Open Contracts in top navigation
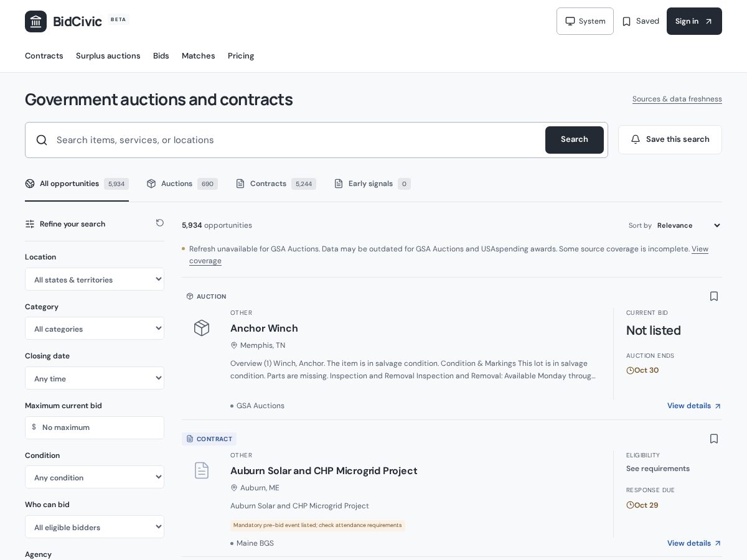Screen dimensions: 747x560 tap(44, 56)
